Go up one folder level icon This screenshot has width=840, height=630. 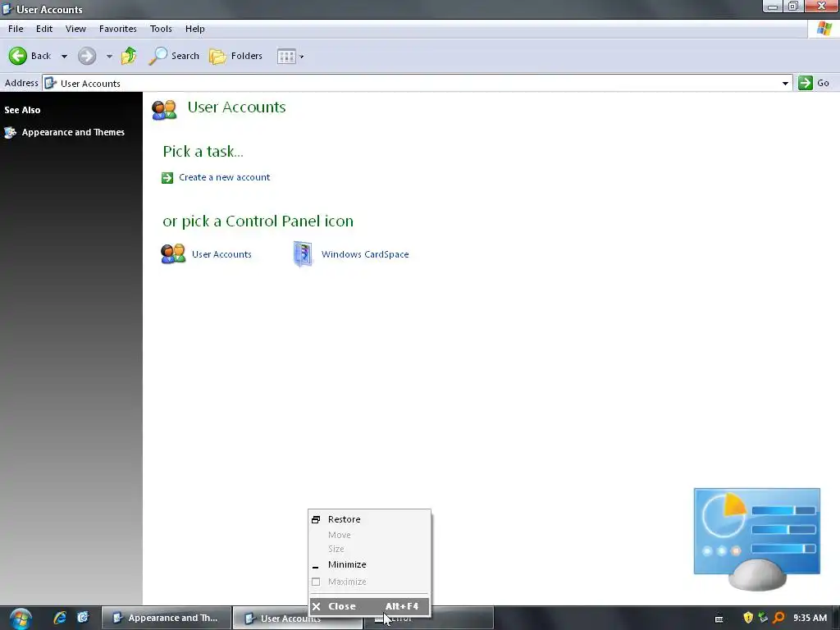point(129,56)
